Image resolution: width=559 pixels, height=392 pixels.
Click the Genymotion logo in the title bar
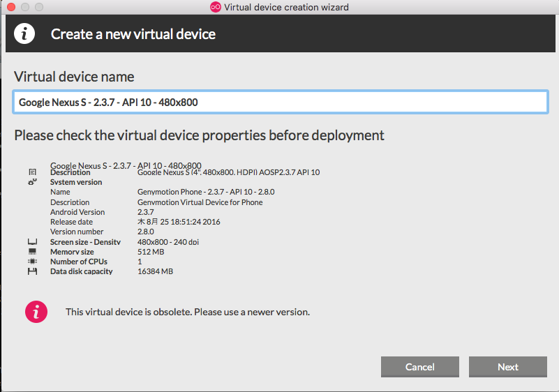[216, 7]
